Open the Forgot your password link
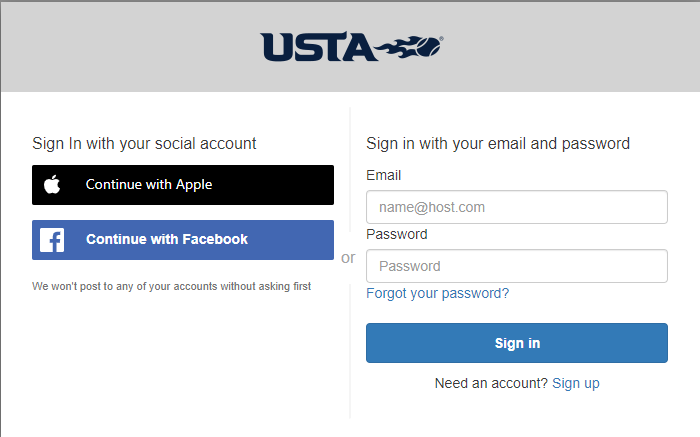The height and width of the screenshot is (437, 700). point(438,293)
